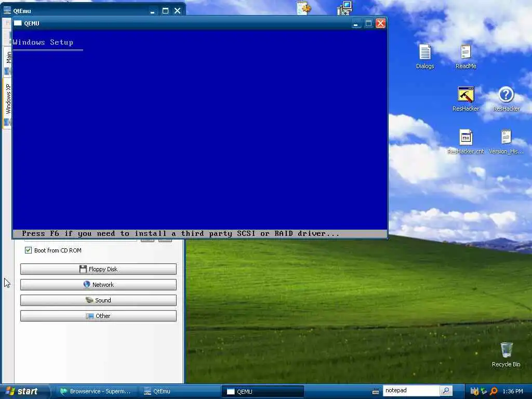This screenshot has height=399, width=532.
Task: Select the ResHacker.cnt file icon
Action: [465, 141]
